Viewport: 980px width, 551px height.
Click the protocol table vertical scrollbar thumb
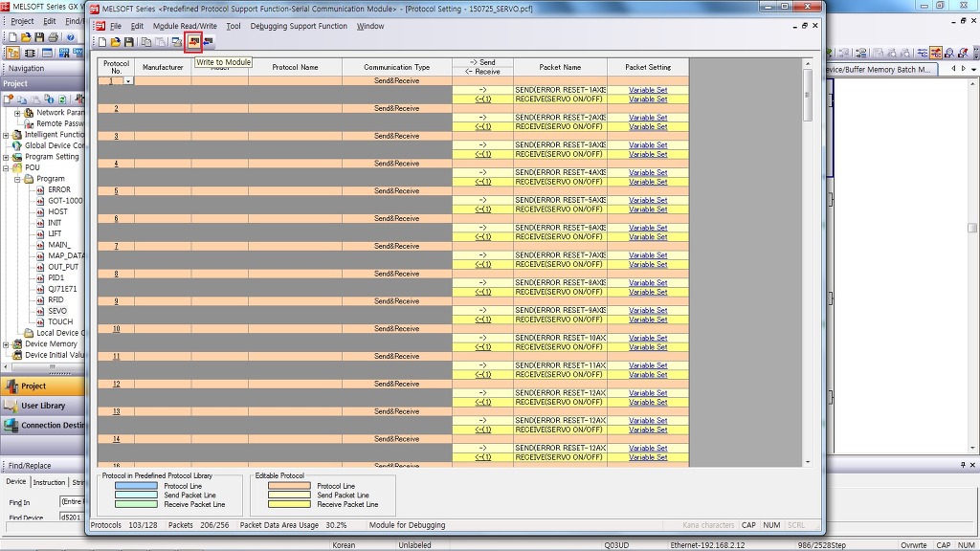click(808, 95)
